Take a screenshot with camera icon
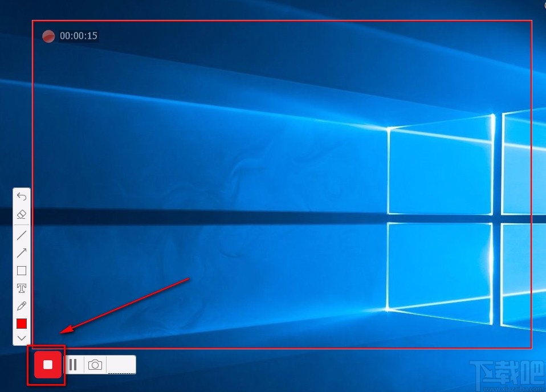The height and width of the screenshot is (392, 546). 95,365
